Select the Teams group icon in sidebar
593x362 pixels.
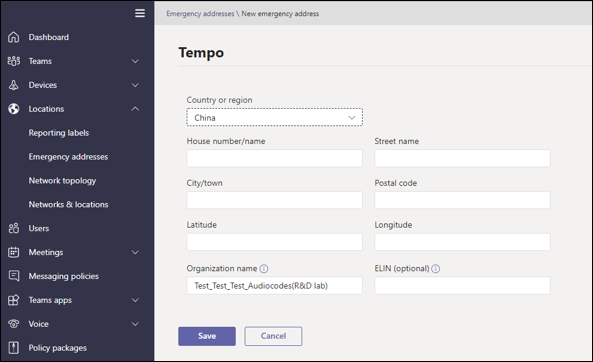pos(14,61)
